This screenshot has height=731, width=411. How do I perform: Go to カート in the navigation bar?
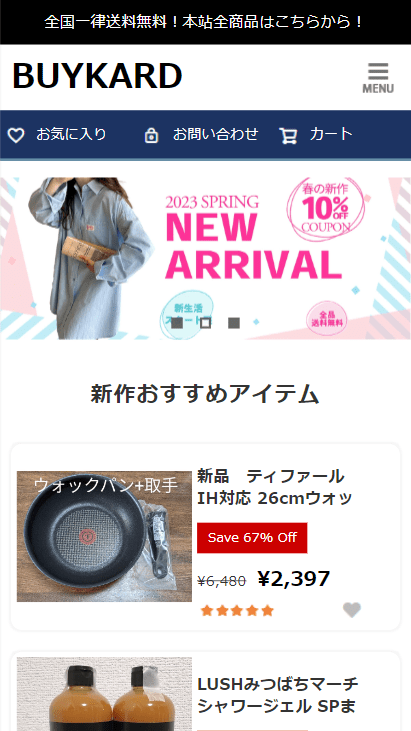point(331,135)
